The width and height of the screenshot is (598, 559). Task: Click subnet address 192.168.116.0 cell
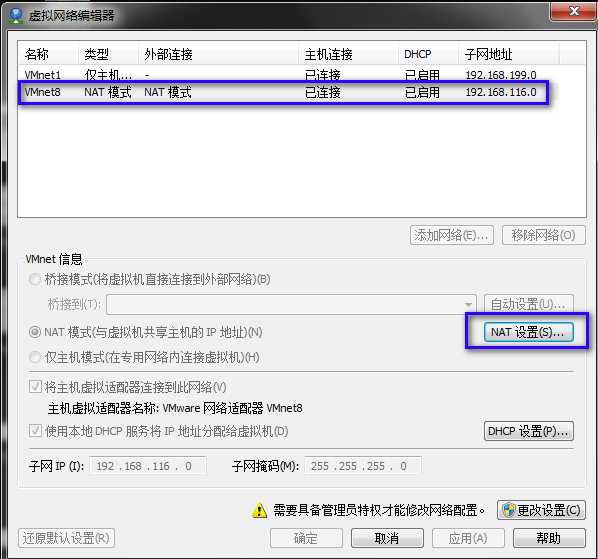coord(501,92)
